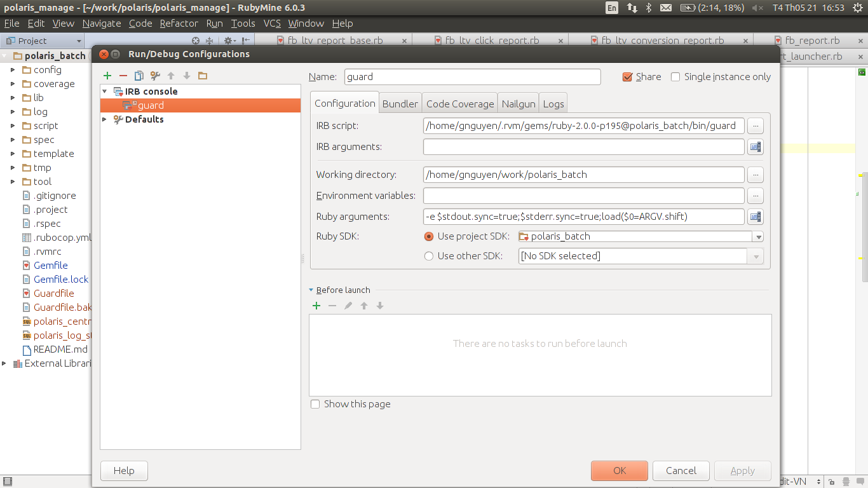Click the Help button
The image size is (868, 488).
coord(124,471)
